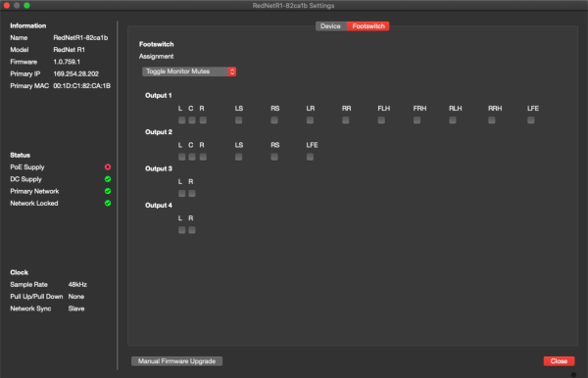The width and height of the screenshot is (588, 378).
Task: Click the Pull Up/Pull Down None value
Action: point(76,297)
